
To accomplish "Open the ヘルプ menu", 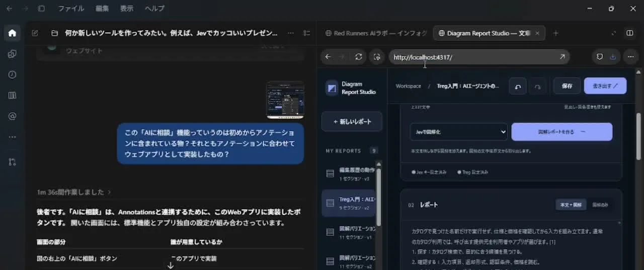I will pos(154,9).
